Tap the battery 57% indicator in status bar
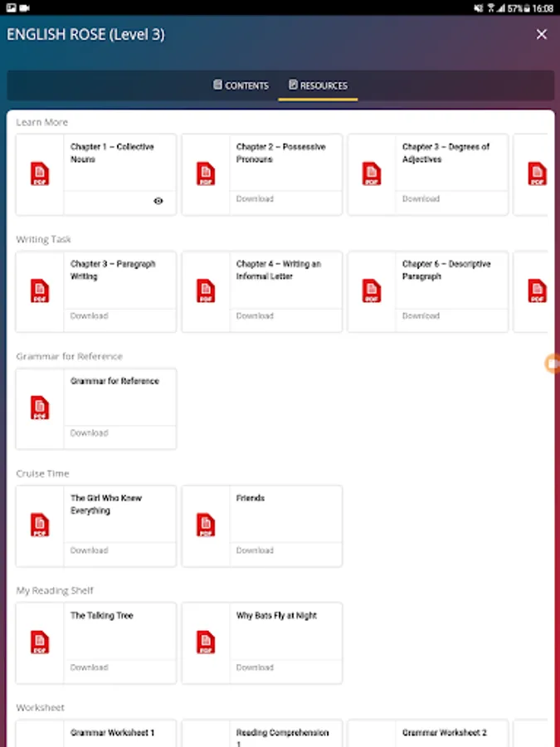This screenshot has height=747, width=560. pos(519,8)
